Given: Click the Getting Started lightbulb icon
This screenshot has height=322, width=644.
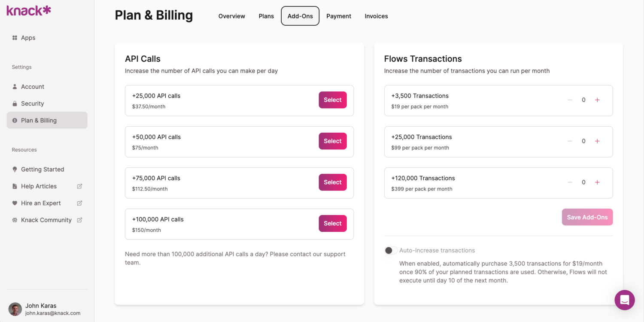Looking at the screenshot, I should 15,169.
